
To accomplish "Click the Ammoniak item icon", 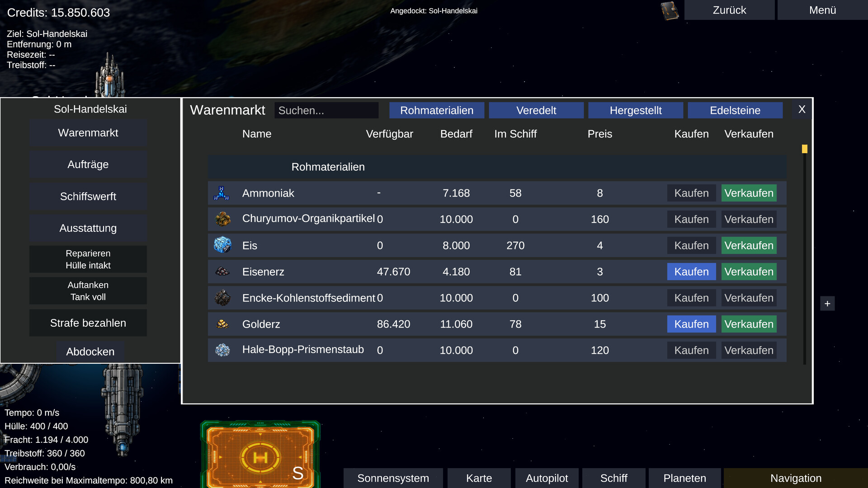I will tap(222, 193).
